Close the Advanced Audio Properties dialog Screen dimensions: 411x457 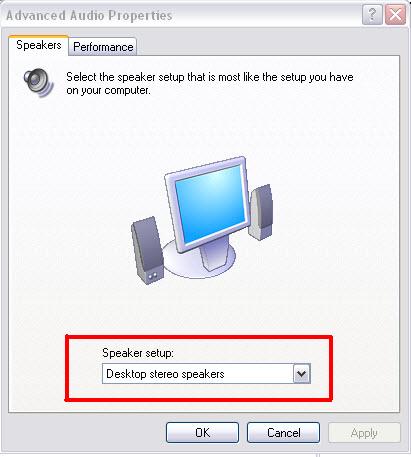[395, 15]
